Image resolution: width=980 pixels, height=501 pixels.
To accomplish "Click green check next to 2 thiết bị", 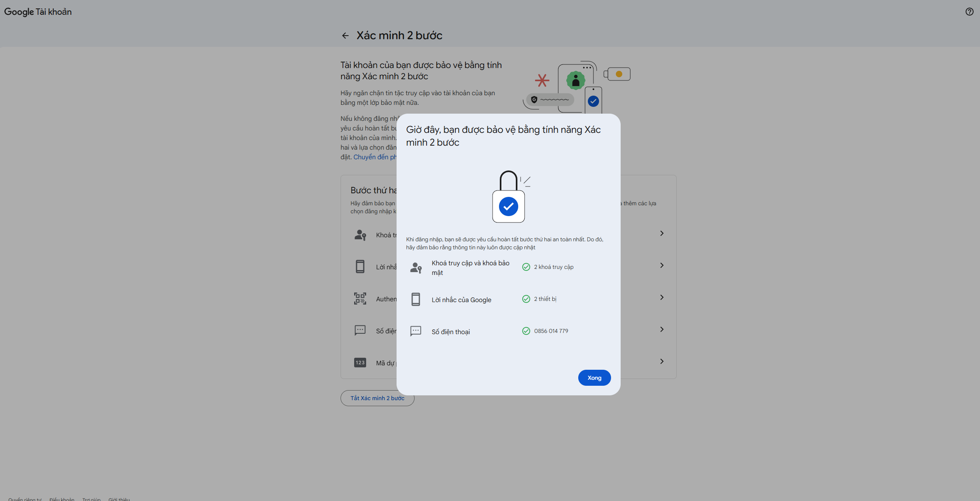I will pyautogui.click(x=526, y=299).
